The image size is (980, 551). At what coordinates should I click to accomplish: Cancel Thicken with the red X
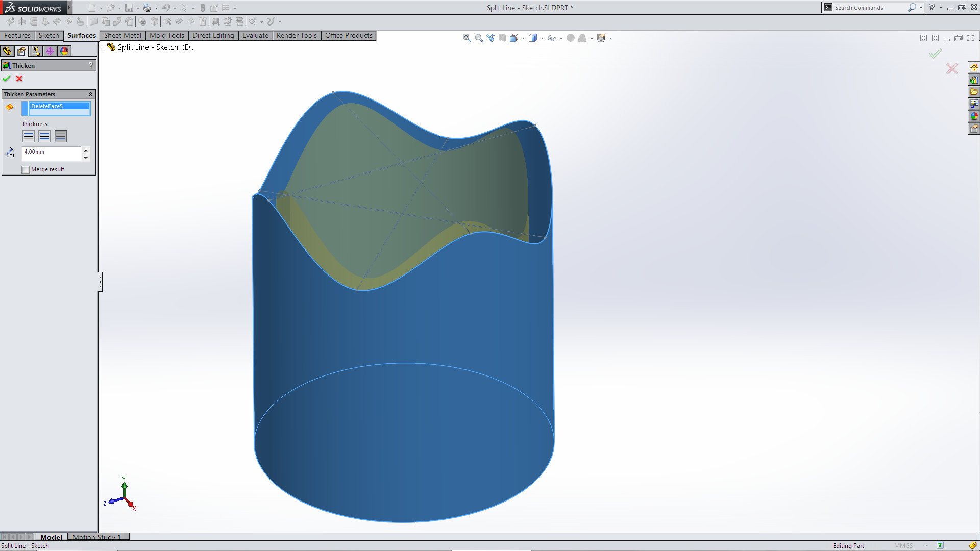point(19,79)
